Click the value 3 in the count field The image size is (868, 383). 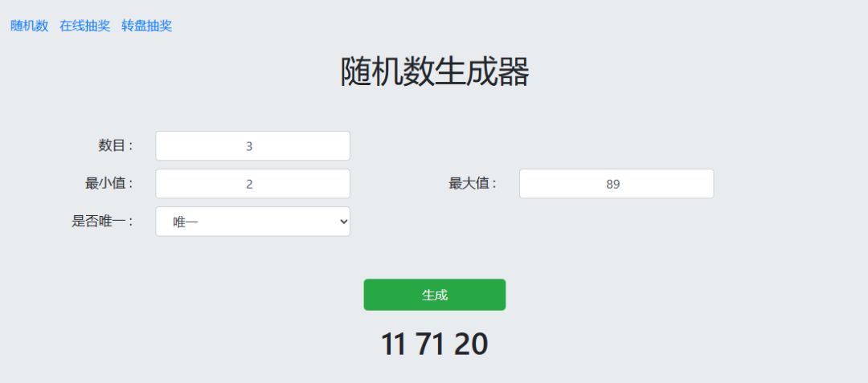249,146
